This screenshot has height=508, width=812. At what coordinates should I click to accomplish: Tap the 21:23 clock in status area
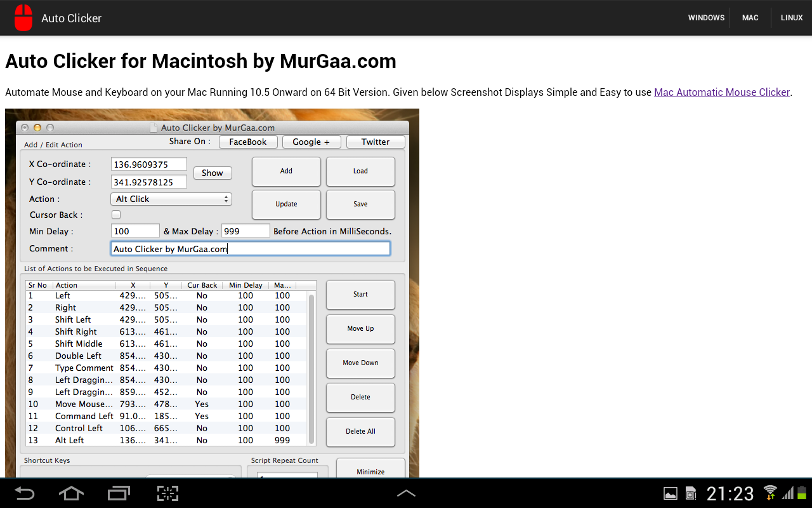tap(730, 493)
